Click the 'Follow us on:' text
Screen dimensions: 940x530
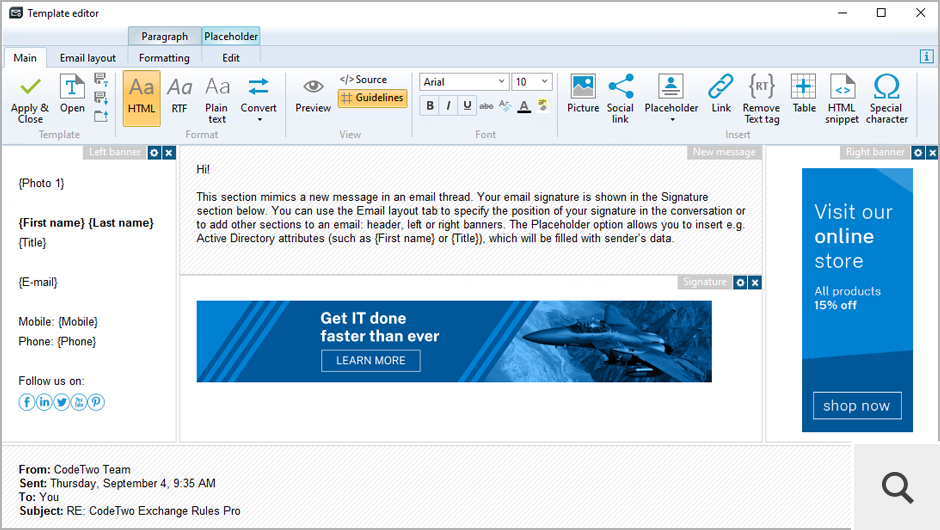pyautogui.click(x=52, y=381)
